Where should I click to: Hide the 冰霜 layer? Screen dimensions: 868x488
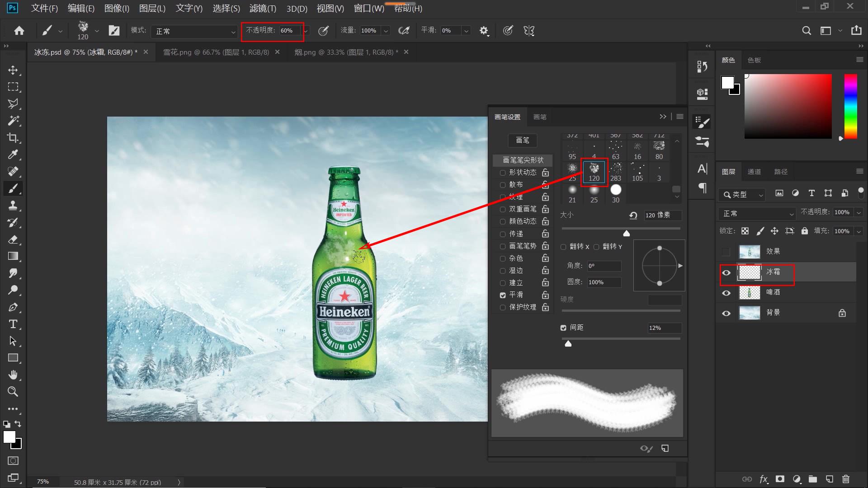(726, 272)
